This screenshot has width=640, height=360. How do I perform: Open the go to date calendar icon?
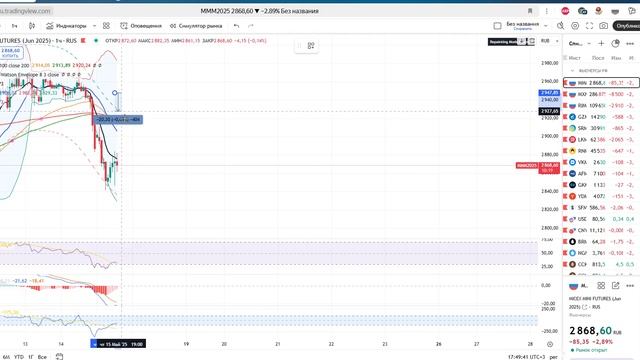tap(60, 357)
